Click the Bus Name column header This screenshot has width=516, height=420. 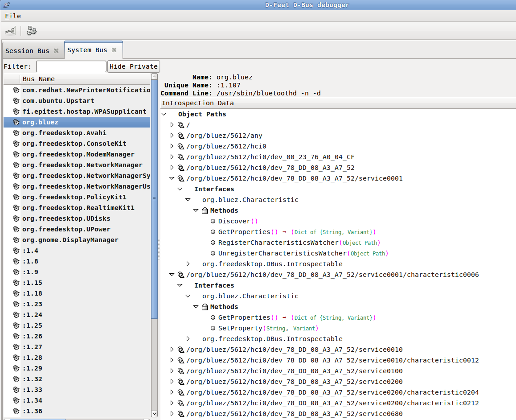[x=85, y=79]
